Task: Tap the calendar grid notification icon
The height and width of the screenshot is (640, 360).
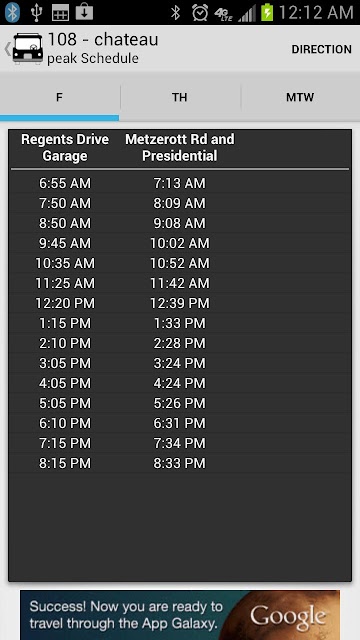Action: tap(60, 13)
